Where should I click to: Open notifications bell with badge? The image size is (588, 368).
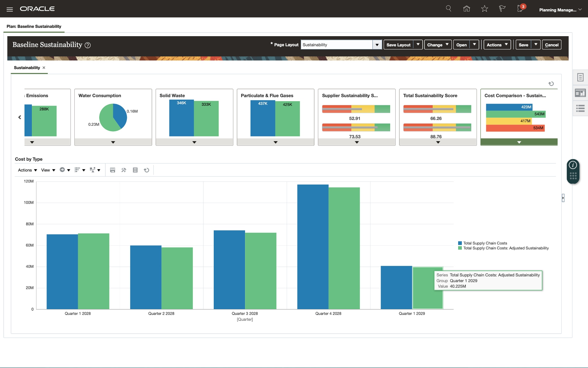point(520,9)
